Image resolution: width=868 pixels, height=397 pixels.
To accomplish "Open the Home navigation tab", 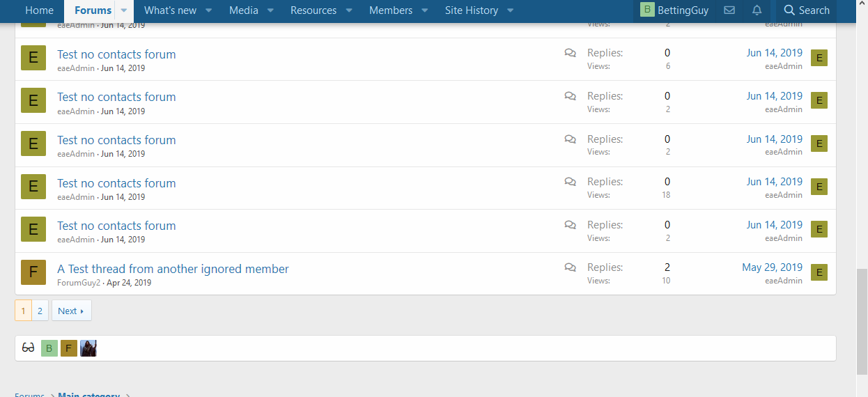I will pos(39,10).
